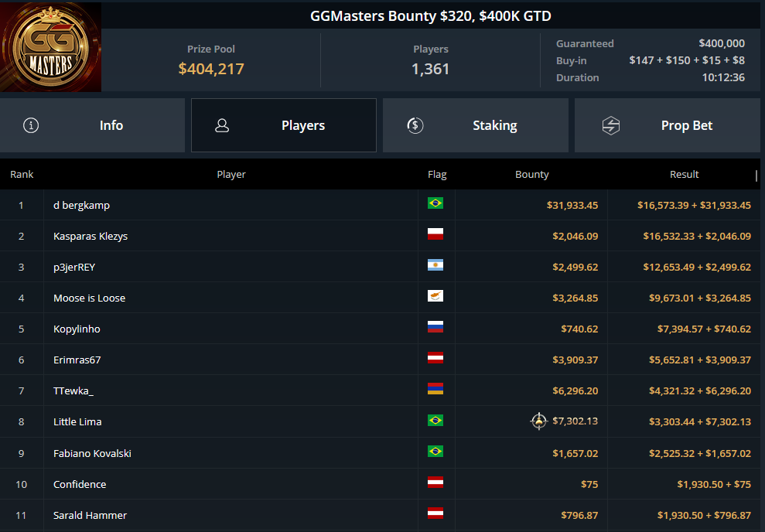Sort by the Result column header

click(684, 174)
